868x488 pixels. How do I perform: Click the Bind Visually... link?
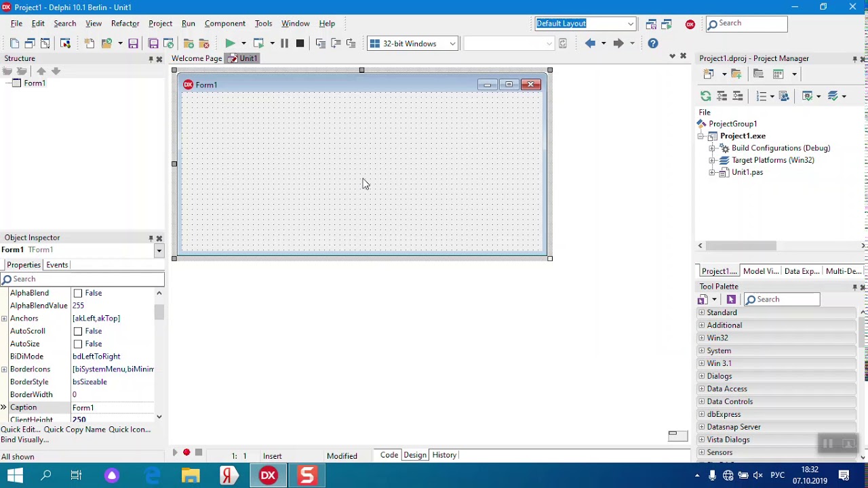[25, 440]
